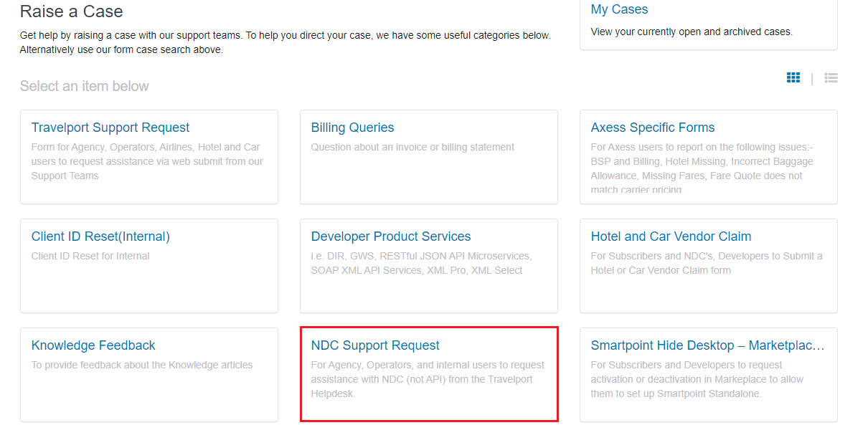Click 'Client ID Reset for Internal' description

[x=90, y=256]
